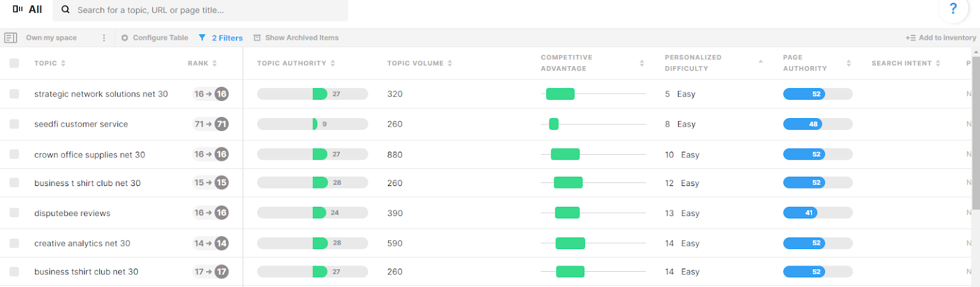Sort by the Competitive Advantage column arrows

642,63
